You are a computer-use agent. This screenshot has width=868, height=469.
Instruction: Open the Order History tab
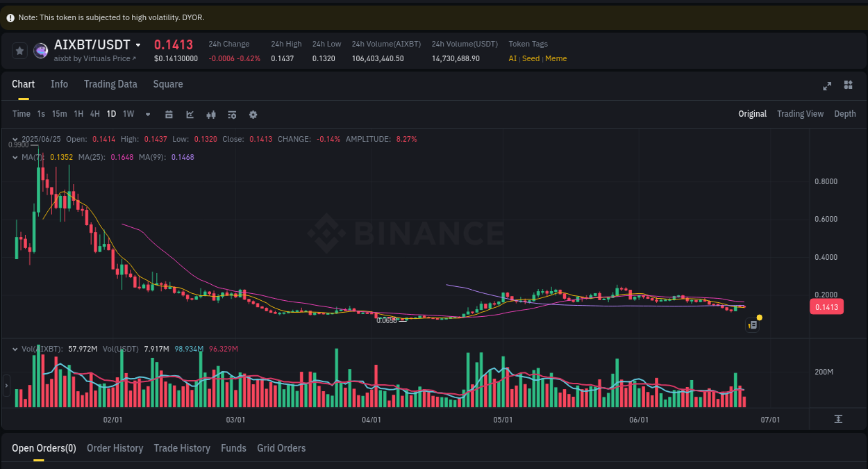(x=115, y=448)
